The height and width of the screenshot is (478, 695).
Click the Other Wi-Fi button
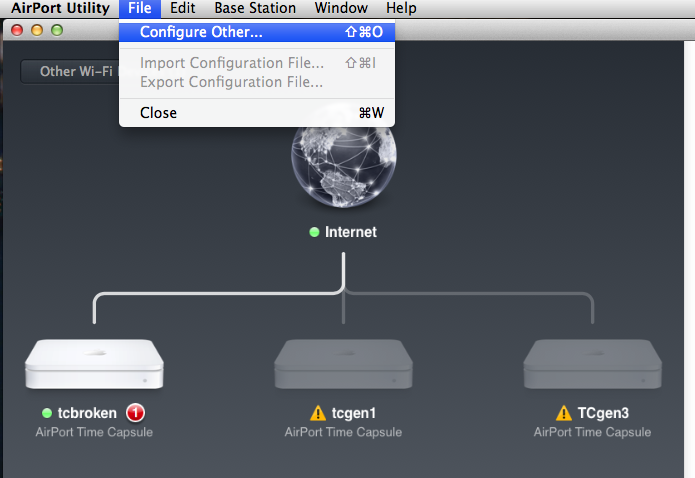pos(70,71)
